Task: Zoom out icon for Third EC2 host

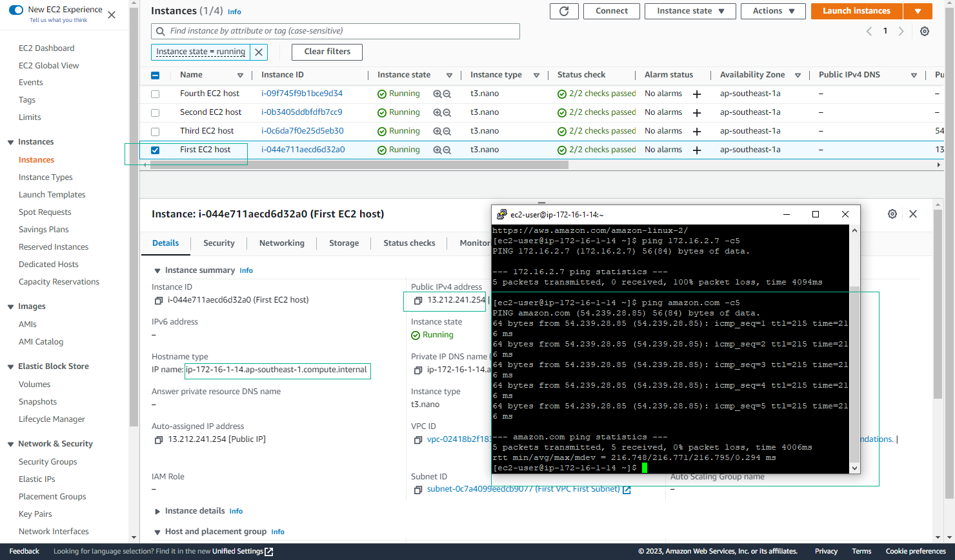Action: (447, 132)
